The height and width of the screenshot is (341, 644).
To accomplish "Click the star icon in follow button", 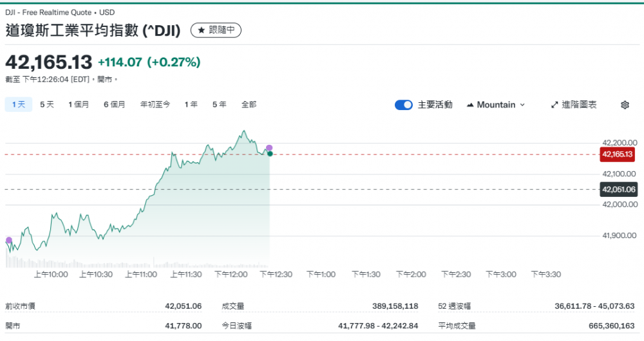I will pyautogui.click(x=201, y=30).
